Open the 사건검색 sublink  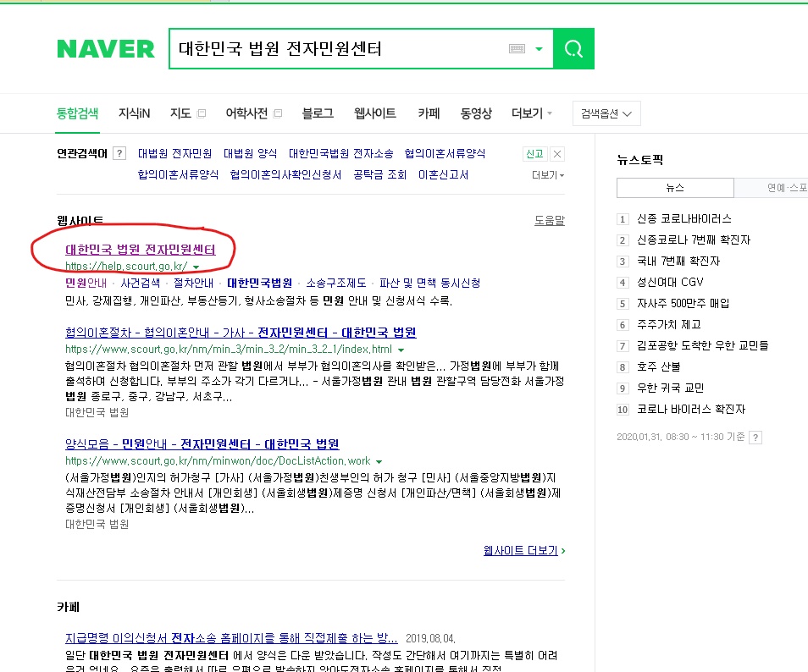(140, 283)
